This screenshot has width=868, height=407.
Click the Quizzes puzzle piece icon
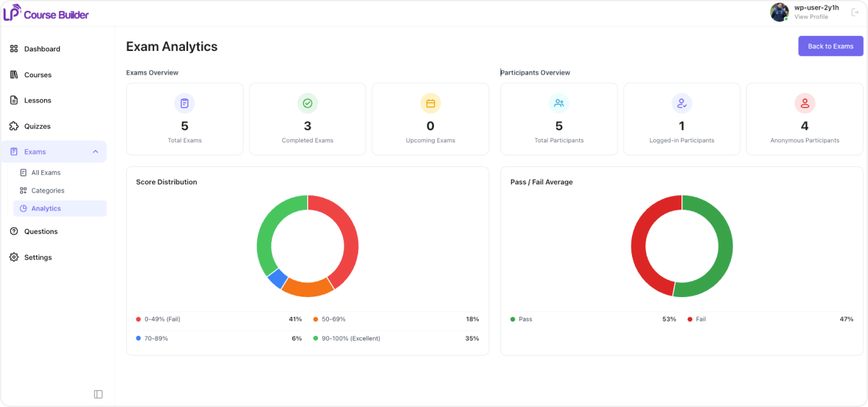pos(14,126)
